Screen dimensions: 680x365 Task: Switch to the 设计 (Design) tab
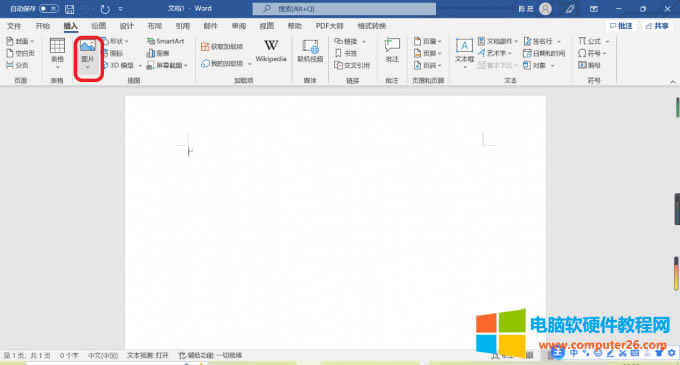coord(127,26)
